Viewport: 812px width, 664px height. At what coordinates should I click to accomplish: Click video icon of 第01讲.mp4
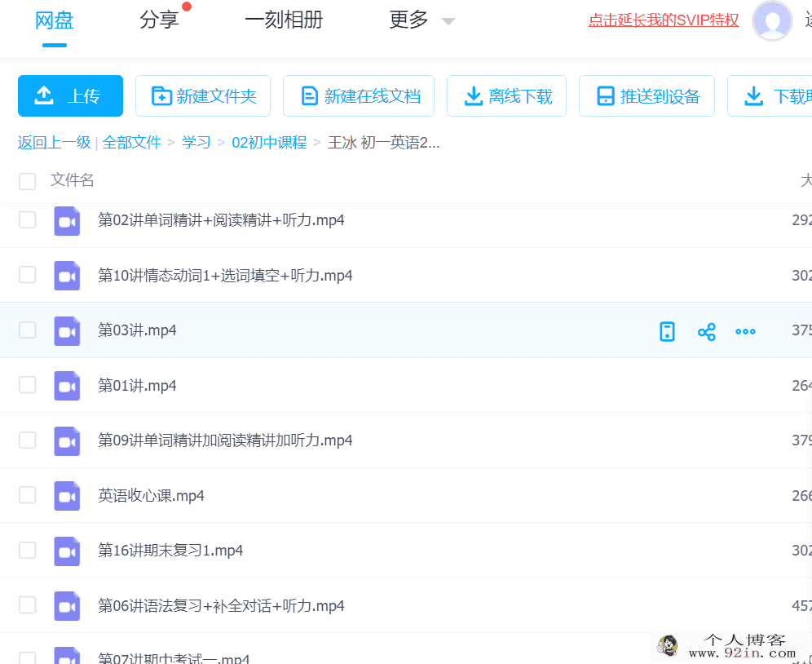pos(68,386)
